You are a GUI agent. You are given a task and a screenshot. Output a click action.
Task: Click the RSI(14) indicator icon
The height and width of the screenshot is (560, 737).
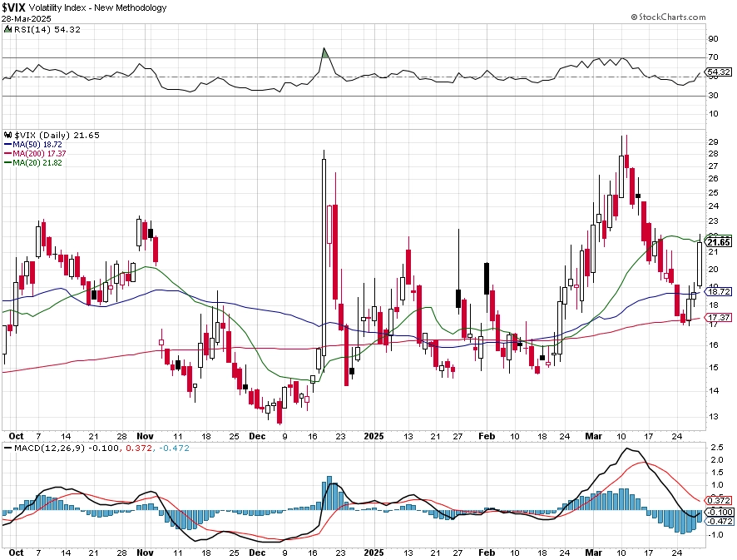(x=7, y=29)
